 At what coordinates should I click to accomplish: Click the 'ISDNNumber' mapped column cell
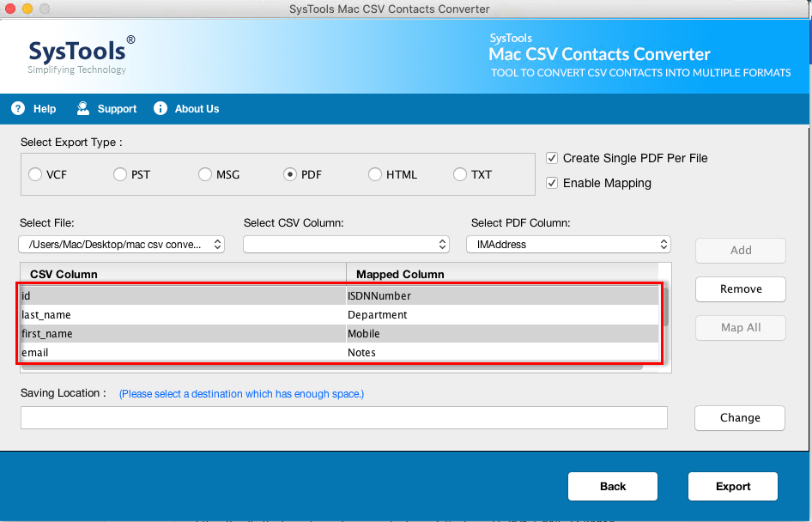502,295
